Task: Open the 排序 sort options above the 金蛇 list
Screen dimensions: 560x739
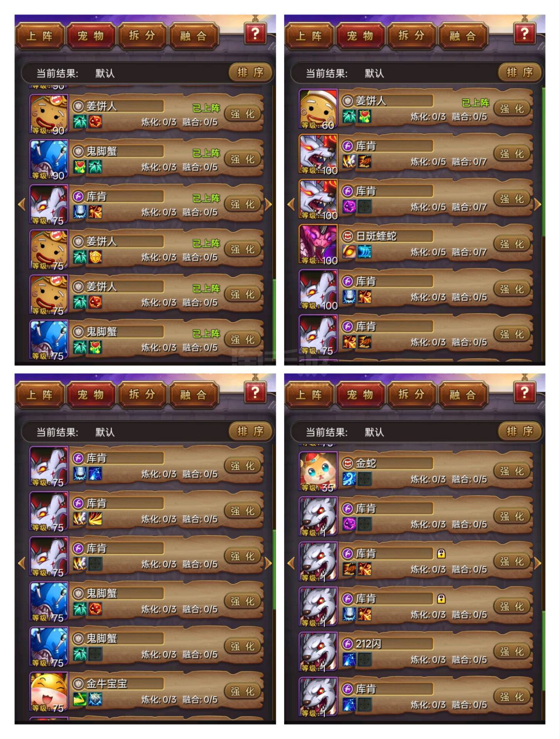Action: coord(520,431)
